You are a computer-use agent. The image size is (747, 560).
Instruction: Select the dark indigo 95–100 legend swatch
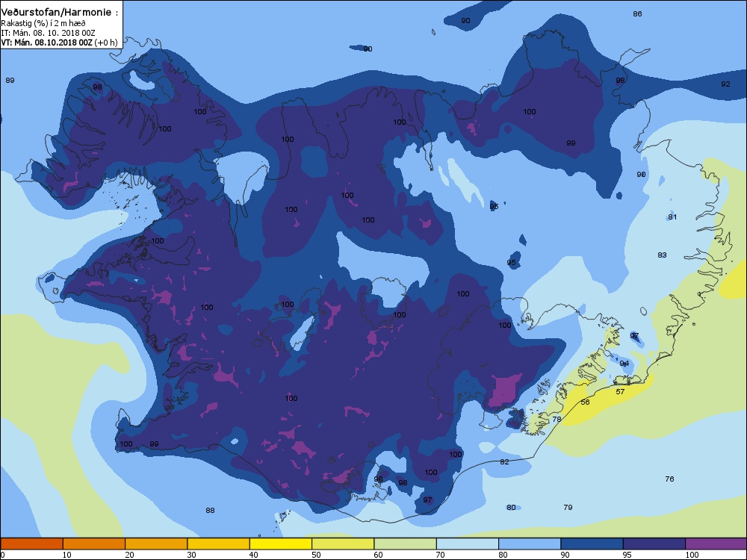654,544
